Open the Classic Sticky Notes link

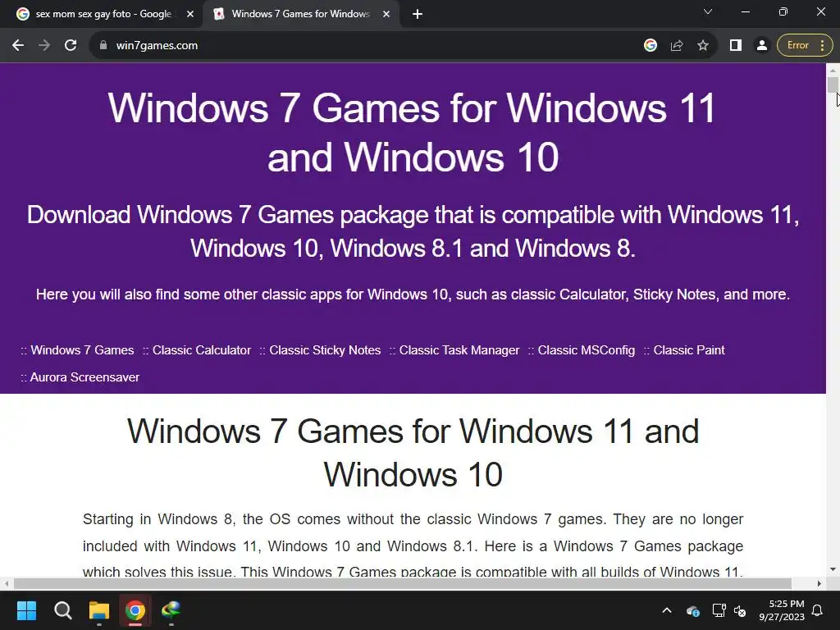point(325,350)
